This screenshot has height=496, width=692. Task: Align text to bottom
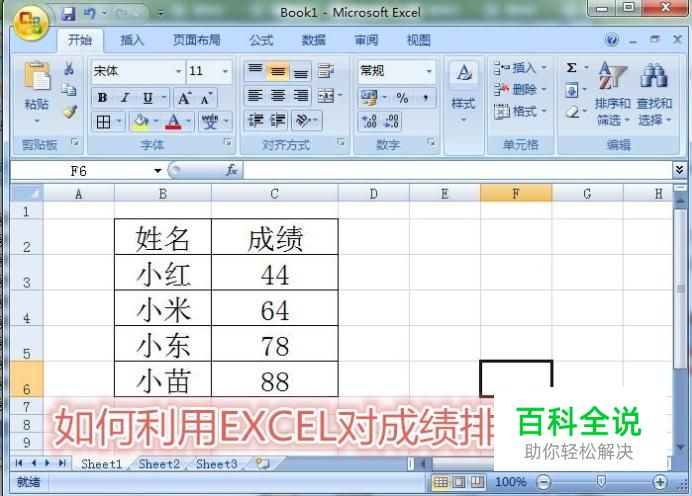coord(301,71)
